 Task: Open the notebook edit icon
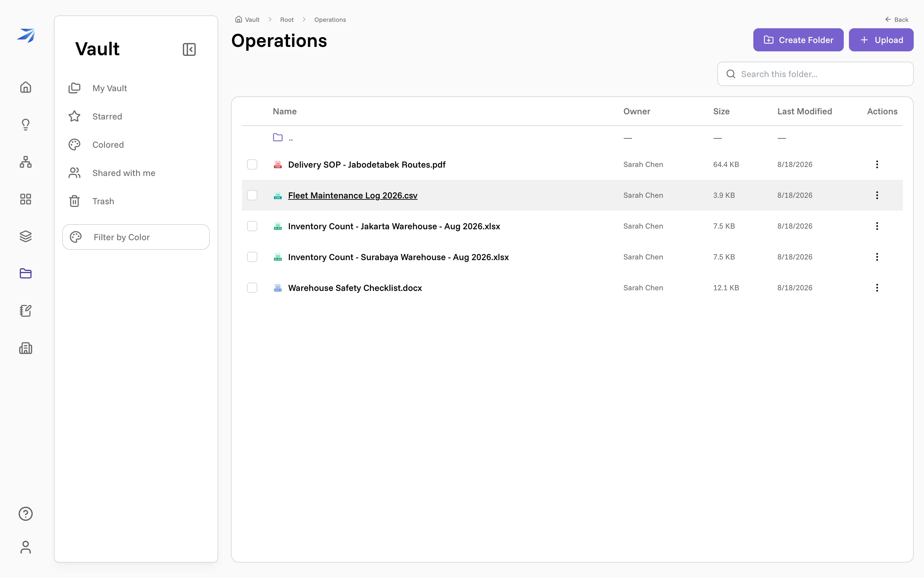point(26,311)
